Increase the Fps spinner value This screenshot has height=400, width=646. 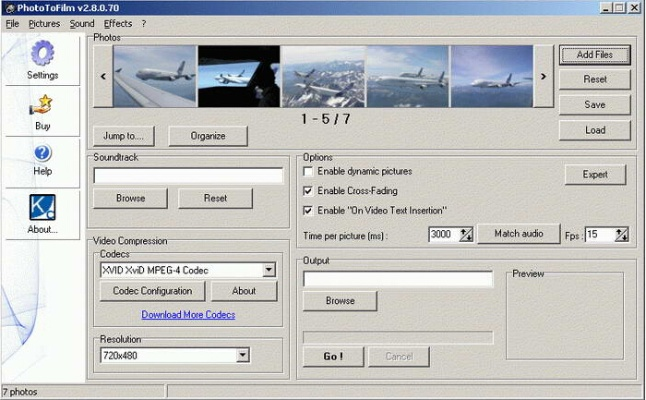622,230
